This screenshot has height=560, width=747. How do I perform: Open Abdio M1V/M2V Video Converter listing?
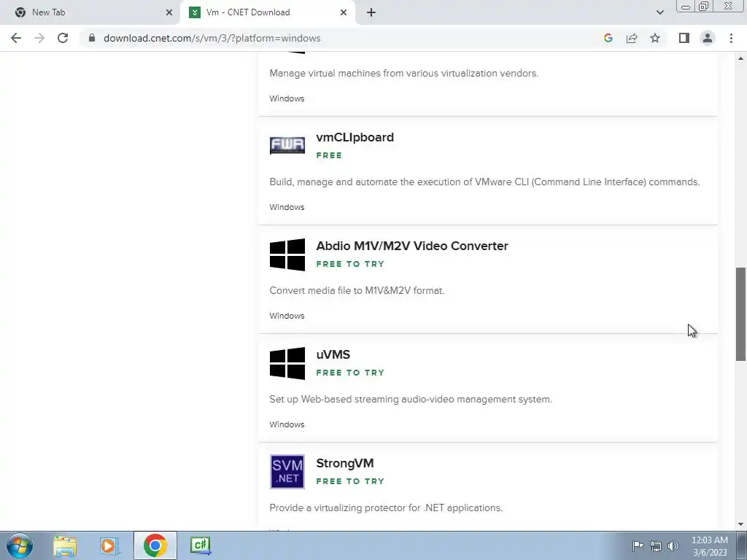click(x=412, y=246)
